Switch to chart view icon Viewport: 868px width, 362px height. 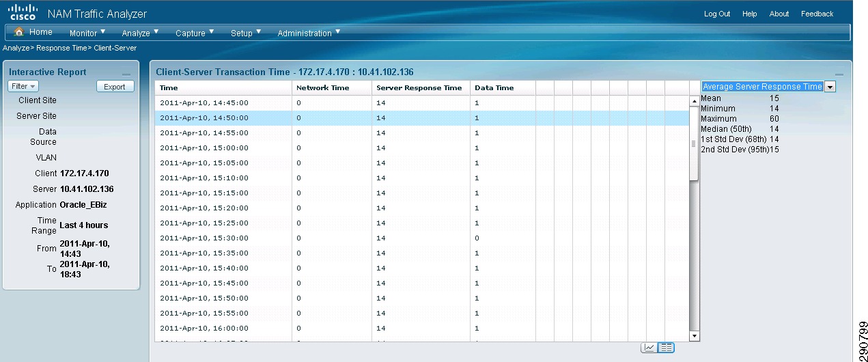click(649, 348)
